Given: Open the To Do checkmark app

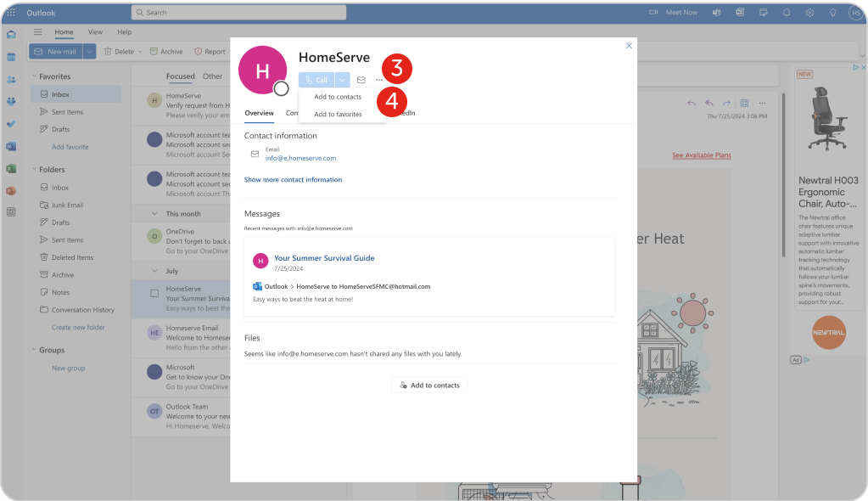Looking at the screenshot, I should pyautogui.click(x=11, y=124).
